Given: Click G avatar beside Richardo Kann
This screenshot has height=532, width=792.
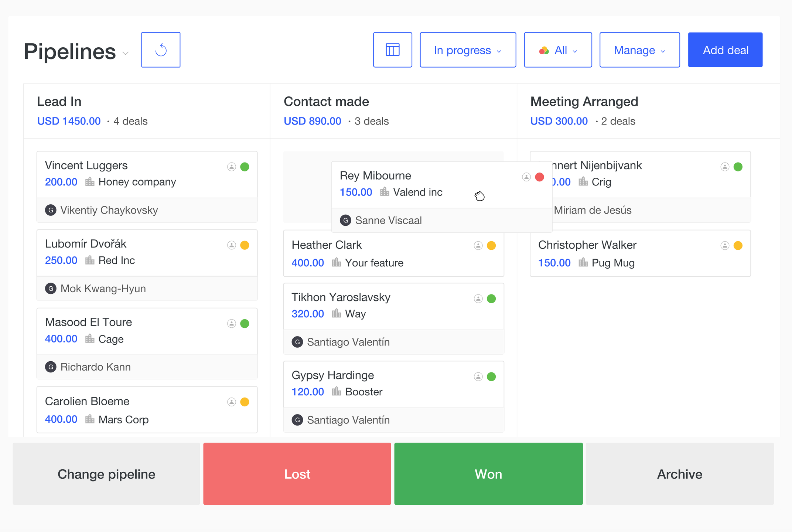Looking at the screenshot, I should (51, 367).
